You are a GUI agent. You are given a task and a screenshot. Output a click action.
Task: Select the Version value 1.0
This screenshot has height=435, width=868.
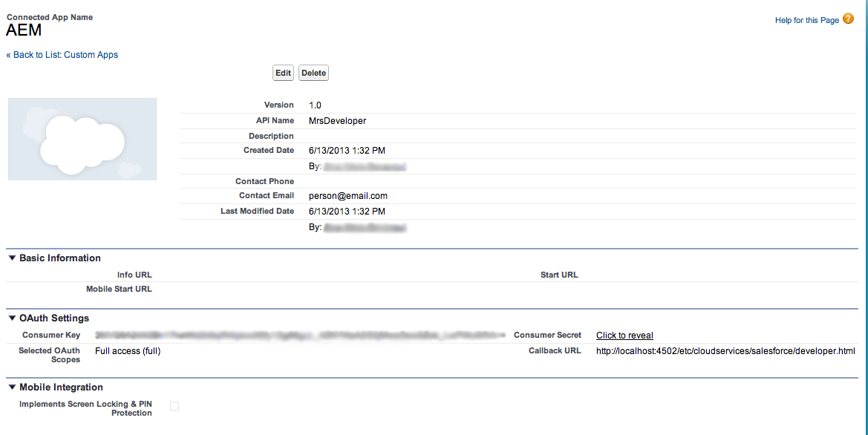click(315, 105)
